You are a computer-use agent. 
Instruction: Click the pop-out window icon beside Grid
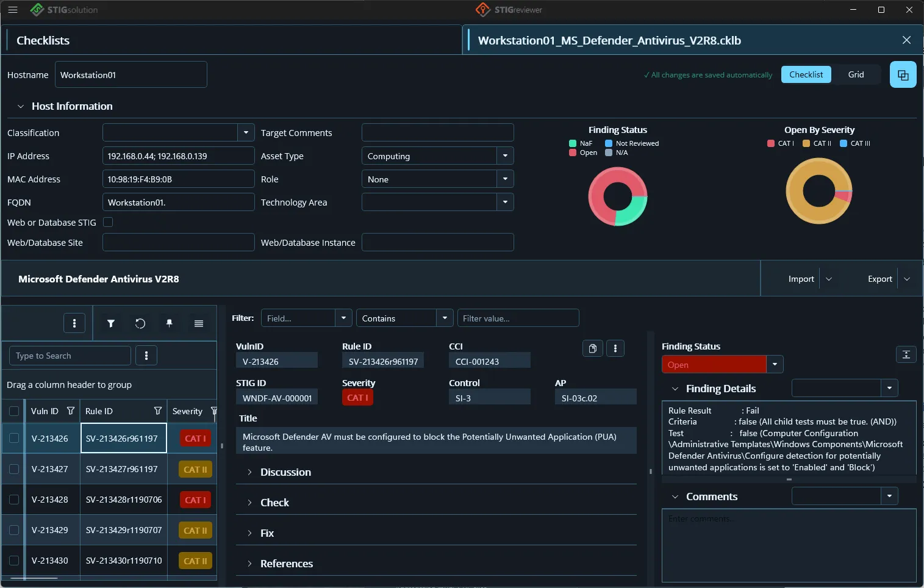[x=903, y=75]
